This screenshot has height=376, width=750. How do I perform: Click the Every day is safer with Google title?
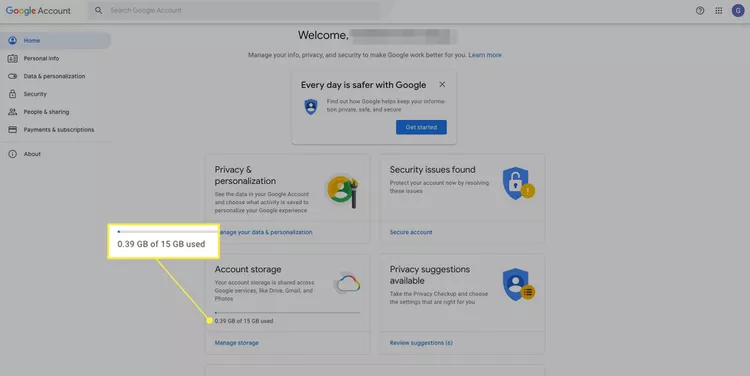364,85
